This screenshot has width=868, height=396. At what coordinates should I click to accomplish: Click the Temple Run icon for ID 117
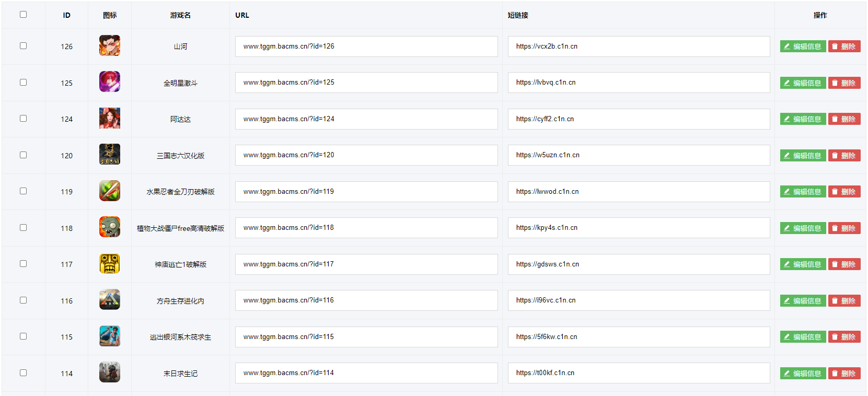[x=110, y=264]
